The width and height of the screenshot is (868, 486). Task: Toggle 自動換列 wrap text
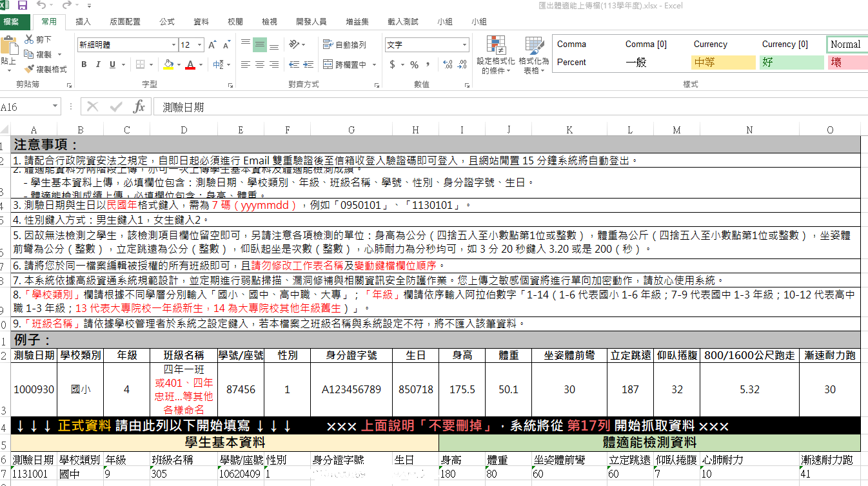click(344, 44)
